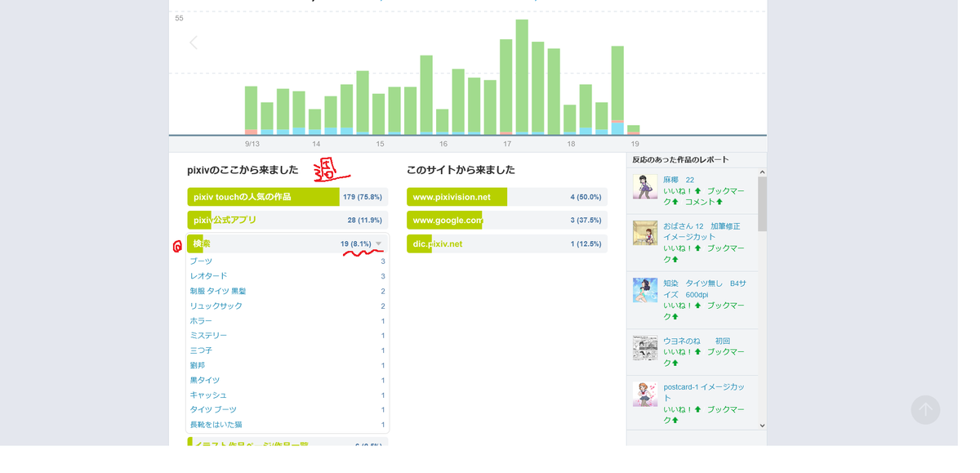This screenshot has width=980, height=473.
Task: Open work title ウヨネのね 初回
Action: click(697, 341)
